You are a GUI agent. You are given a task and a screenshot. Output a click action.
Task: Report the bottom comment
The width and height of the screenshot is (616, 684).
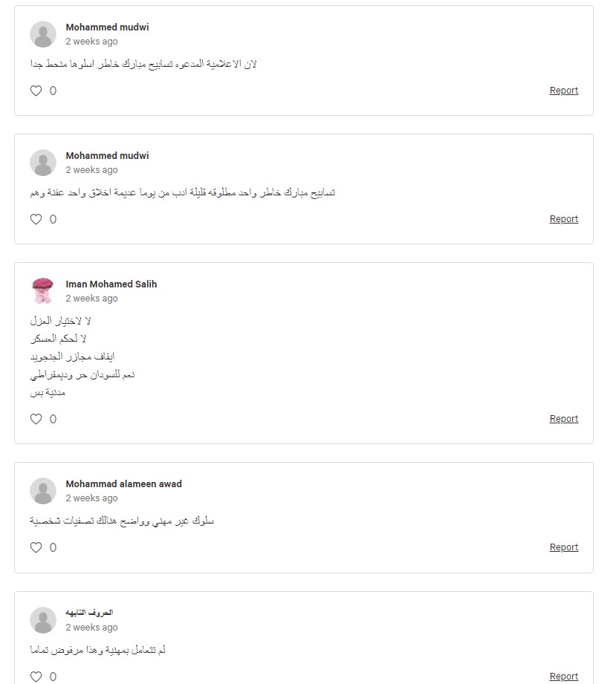tap(563, 676)
